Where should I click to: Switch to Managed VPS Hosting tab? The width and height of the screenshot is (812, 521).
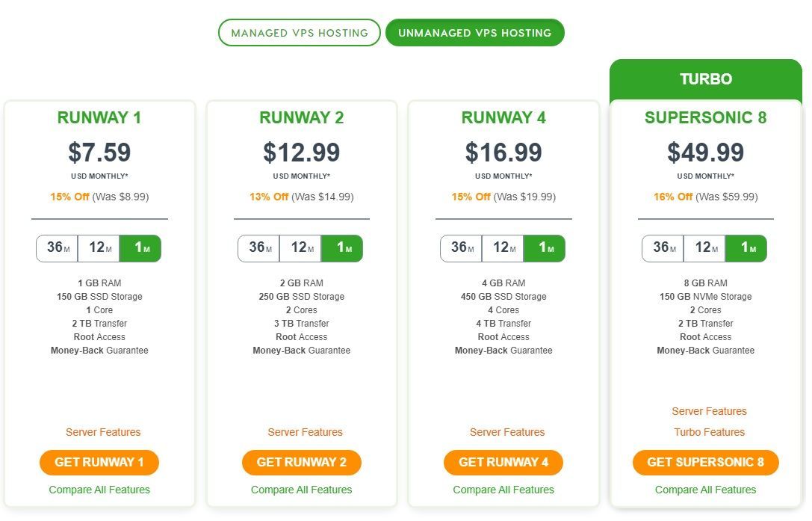pyautogui.click(x=300, y=33)
